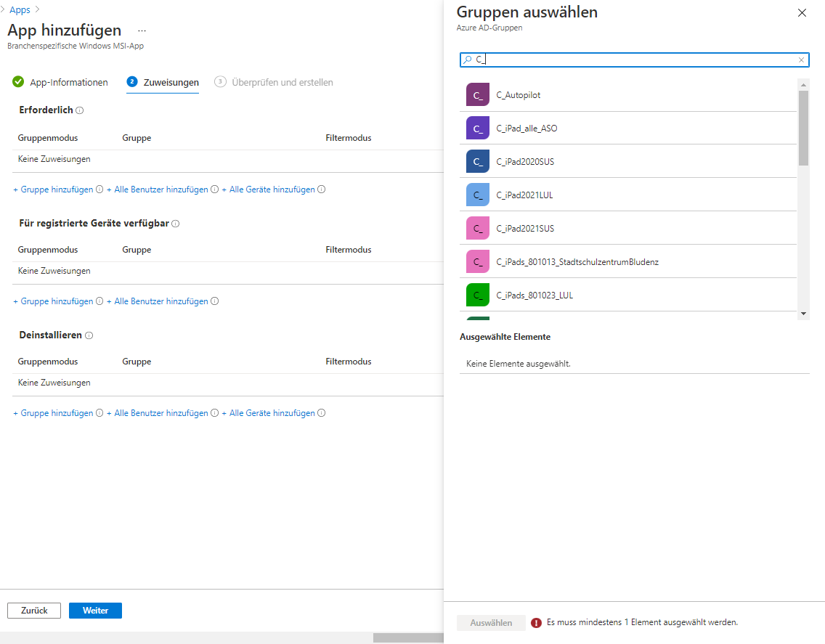Focus the group search input field
825x644 pixels.
point(632,60)
